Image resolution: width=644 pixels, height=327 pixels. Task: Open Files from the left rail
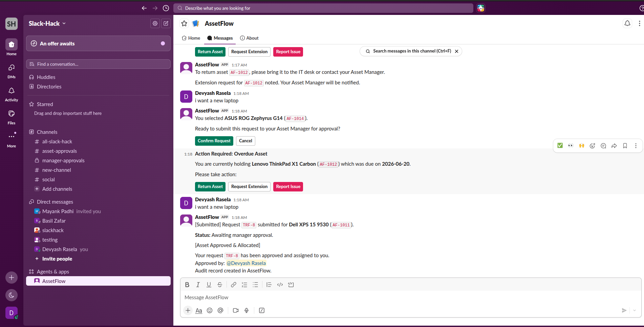click(x=12, y=117)
